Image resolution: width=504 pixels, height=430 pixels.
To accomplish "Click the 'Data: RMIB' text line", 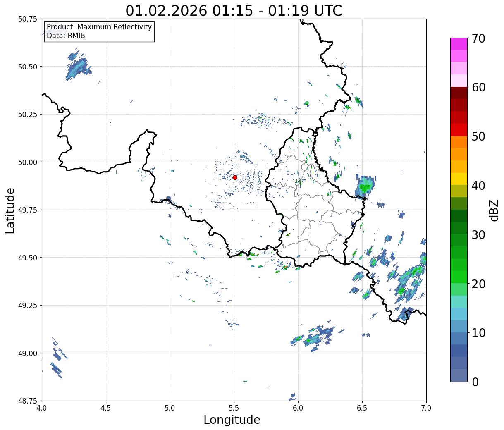I will [66, 36].
